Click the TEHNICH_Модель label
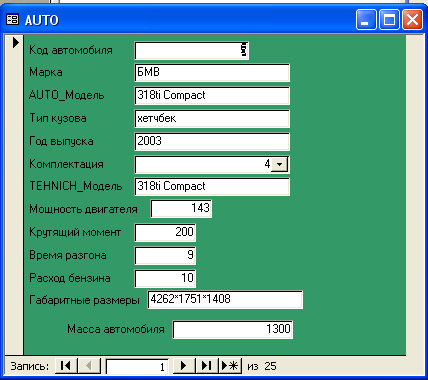The height and width of the screenshot is (380, 428). tap(76, 186)
